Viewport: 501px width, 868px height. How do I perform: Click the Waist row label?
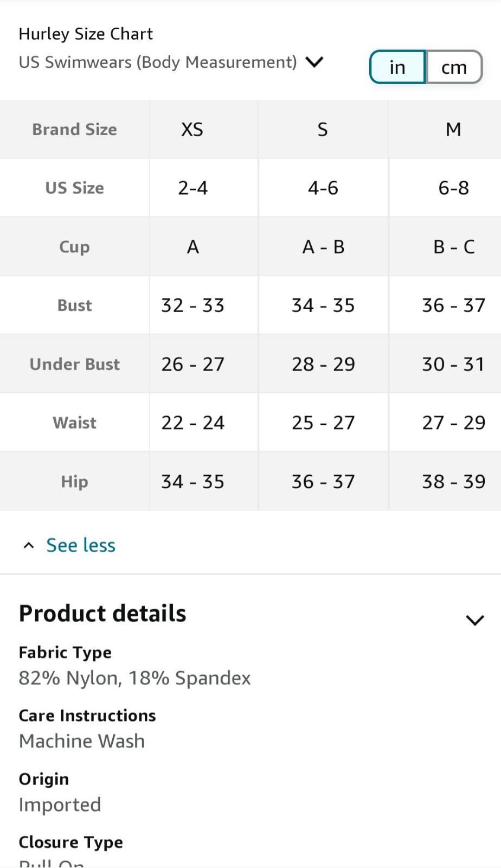(x=75, y=423)
